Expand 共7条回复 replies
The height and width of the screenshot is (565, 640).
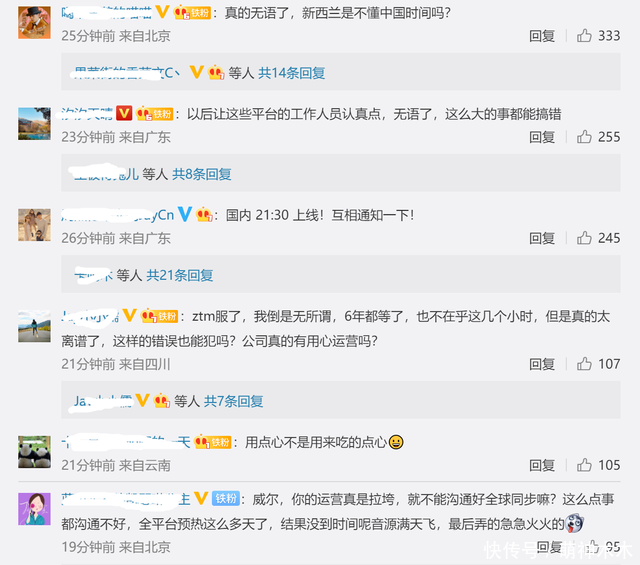click(x=233, y=401)
